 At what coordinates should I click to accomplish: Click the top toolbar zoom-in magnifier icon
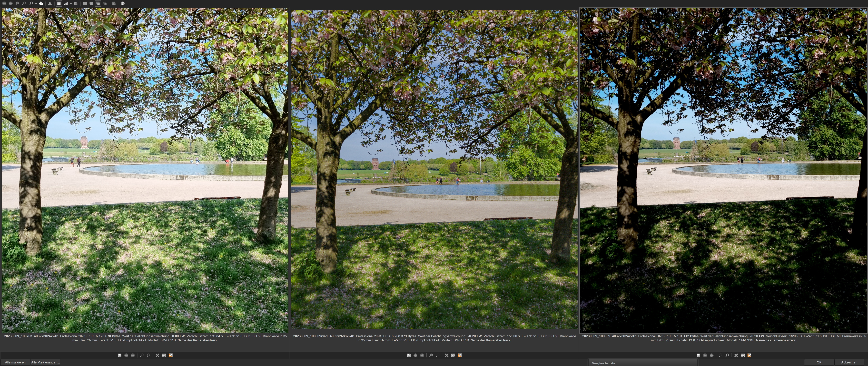point(17,3)
